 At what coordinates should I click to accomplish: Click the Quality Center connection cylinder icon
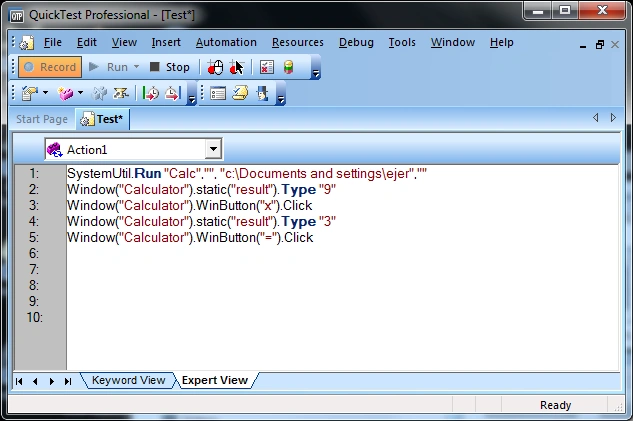288,67
